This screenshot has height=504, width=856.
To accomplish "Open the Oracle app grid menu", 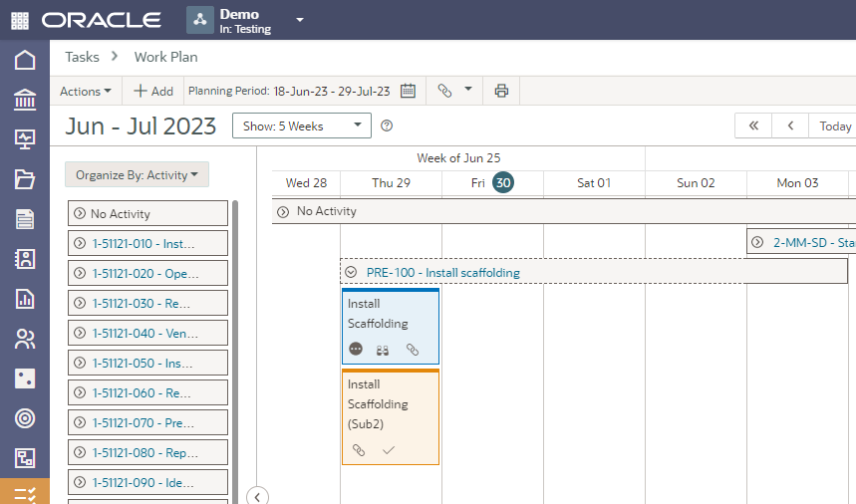I will tap(20, 20).
